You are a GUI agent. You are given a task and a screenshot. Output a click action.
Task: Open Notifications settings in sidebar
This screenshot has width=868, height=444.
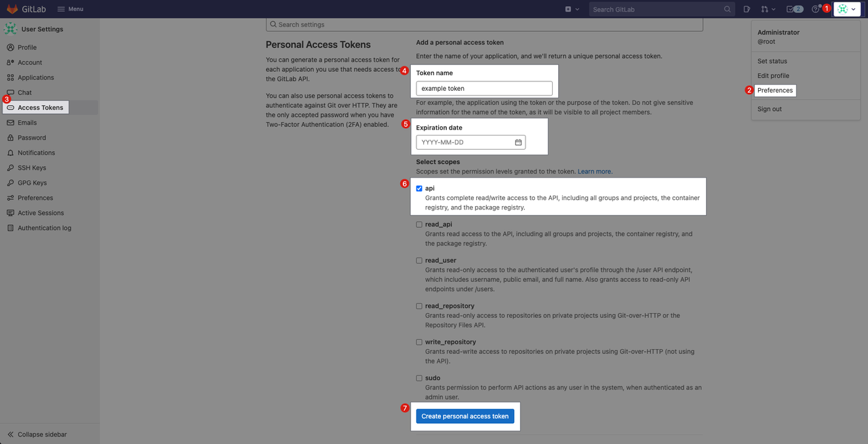point(36,153)
